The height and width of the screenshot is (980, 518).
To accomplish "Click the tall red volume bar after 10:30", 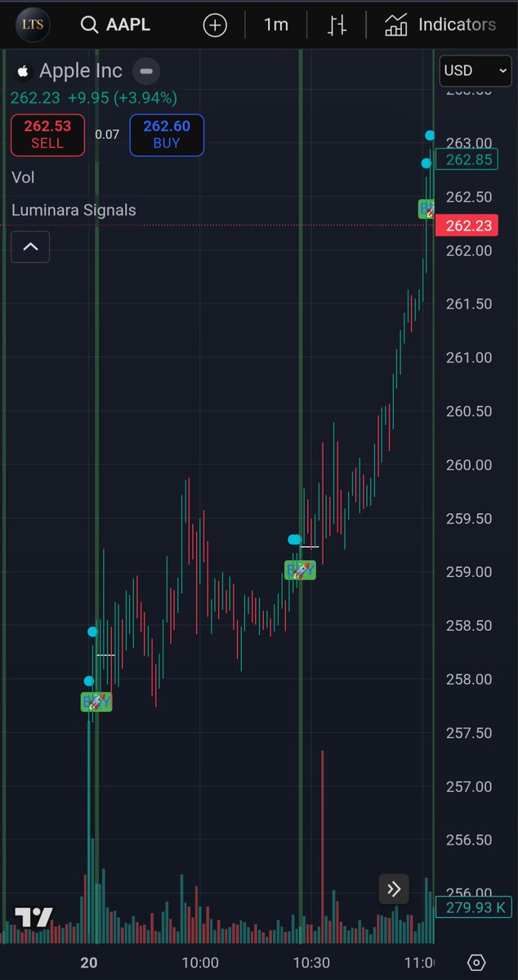I will pyautogui.click(x=323, y=847).
